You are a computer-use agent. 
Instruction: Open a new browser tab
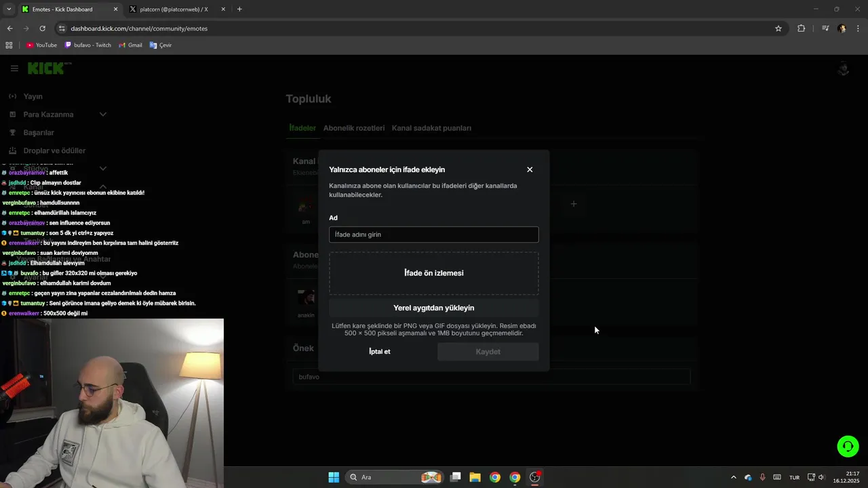click(239, 9)
